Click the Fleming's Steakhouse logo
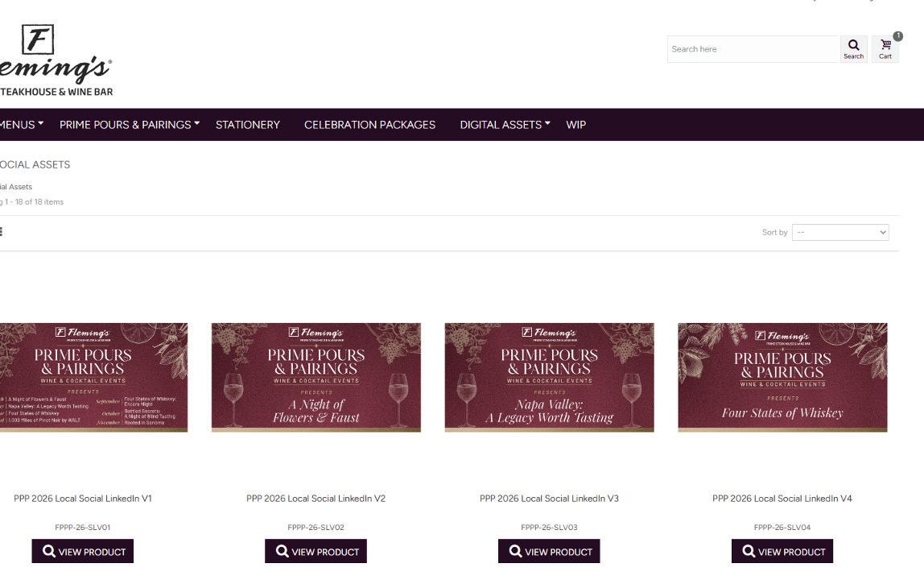The width and height of the screenshot is (924, 580). 56,60
